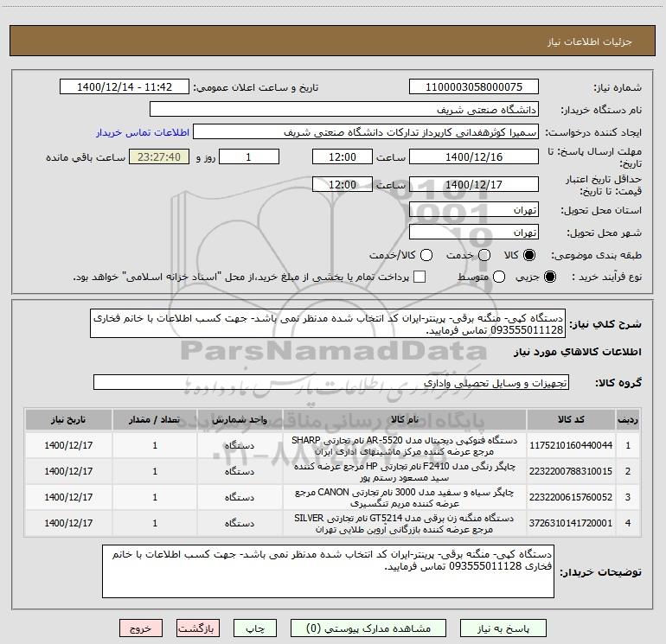The image size is (666, 644).
Task: Click the response deadline date 1400/12/16
Action: tap(474, 156)
